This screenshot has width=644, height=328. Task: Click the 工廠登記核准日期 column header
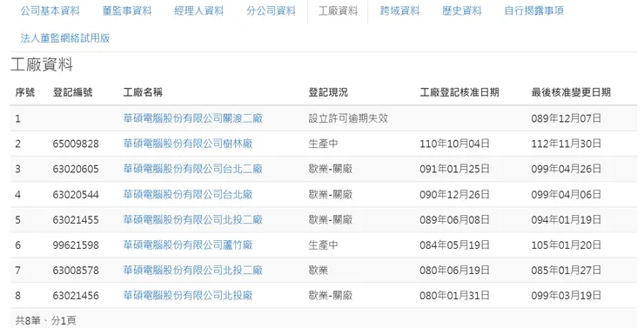click(460, 92)
